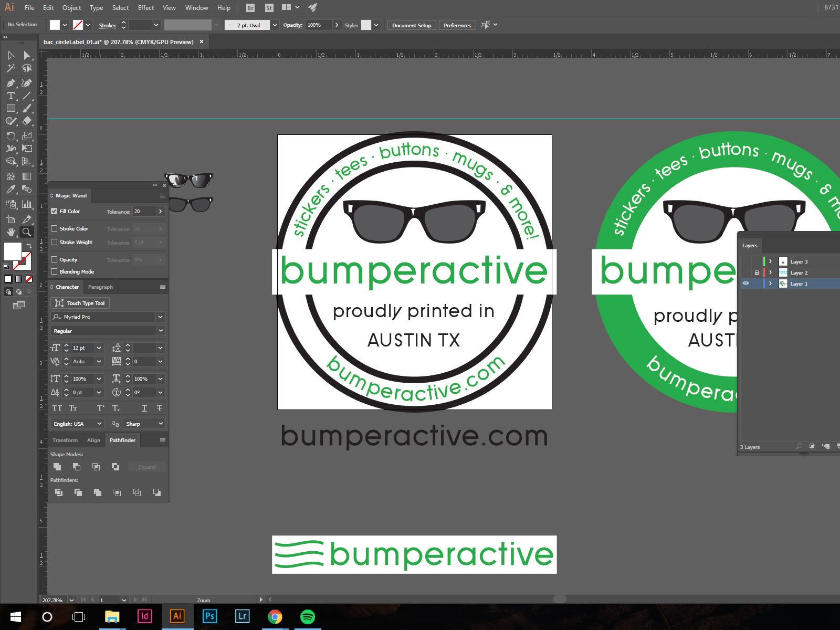Apply Unite shape mode in Pathfinder
The image size is (840, 630).
(57, 467)
